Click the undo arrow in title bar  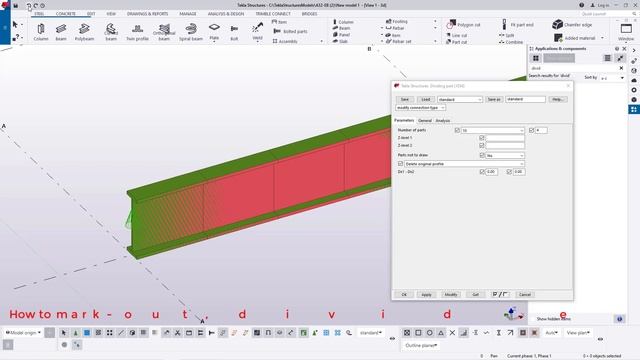click(29, 6)
